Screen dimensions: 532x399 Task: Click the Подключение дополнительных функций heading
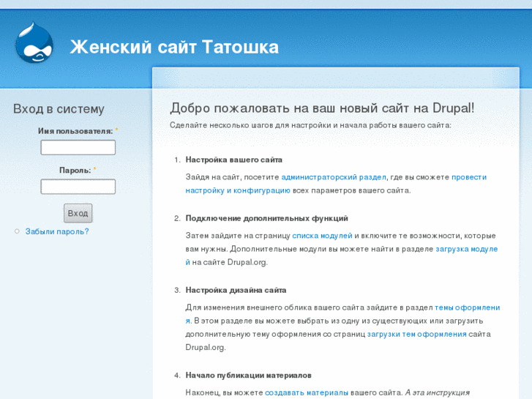(x=266, y=218)
